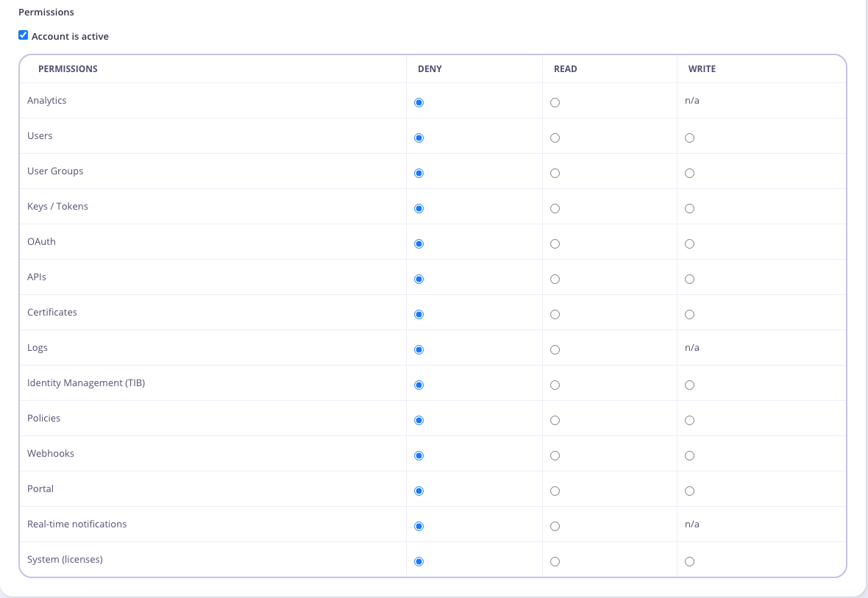Enable Read access for System (licenses)
868x598 pixels.
(555, 561)
